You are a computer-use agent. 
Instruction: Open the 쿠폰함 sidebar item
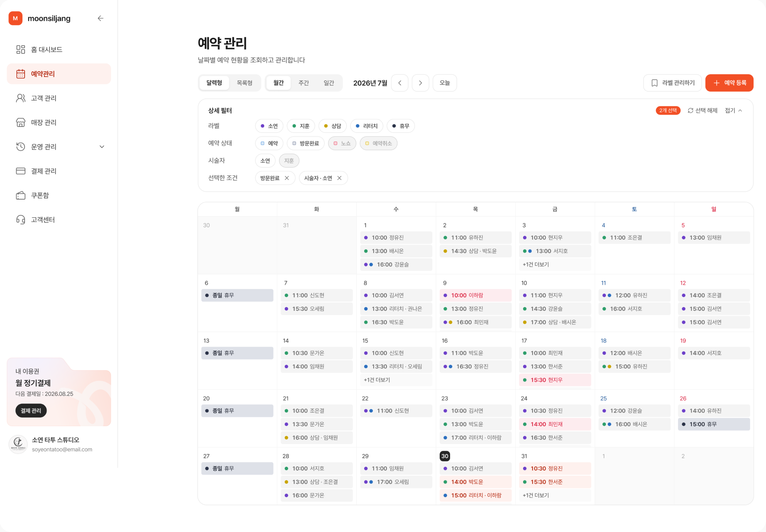tap(59, 195)
